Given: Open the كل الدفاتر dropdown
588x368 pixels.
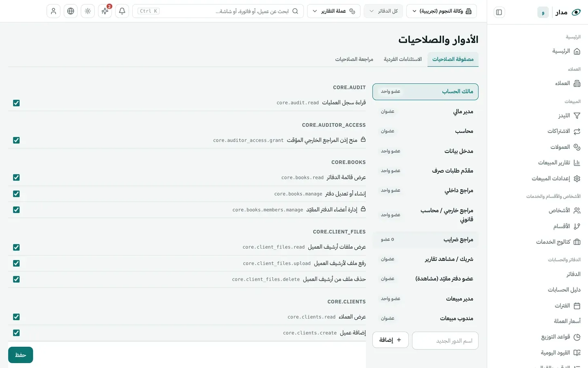Looking at the screenshot, I should (383, 11).
